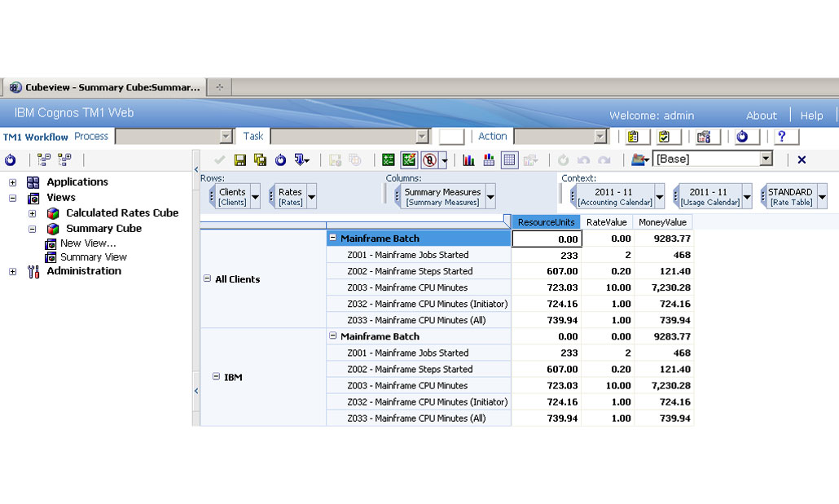Screen dimensions: 839x504
Task: Click the blue Recalculate view icon
Action: 280,160
